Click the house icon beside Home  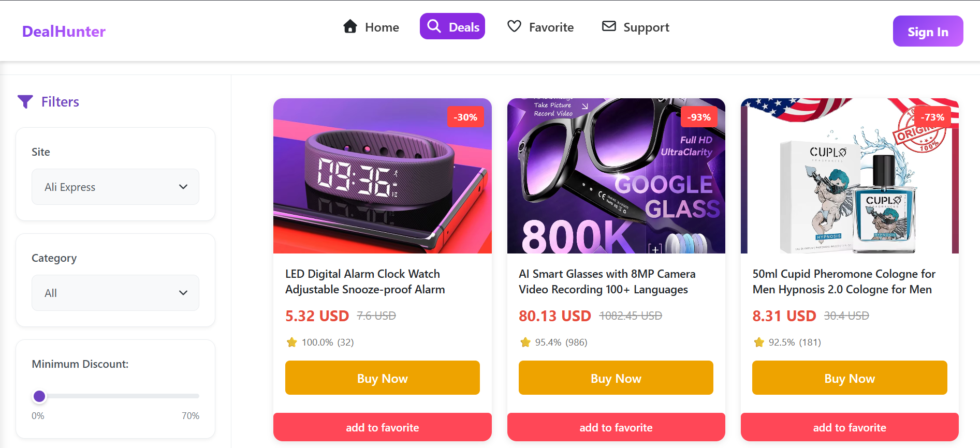point(349,26)
